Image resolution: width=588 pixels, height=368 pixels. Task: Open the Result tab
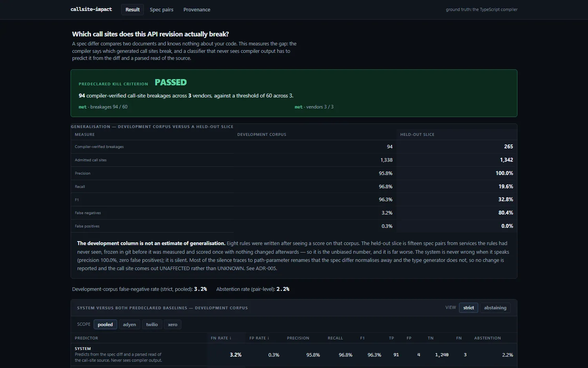[132, 9]
